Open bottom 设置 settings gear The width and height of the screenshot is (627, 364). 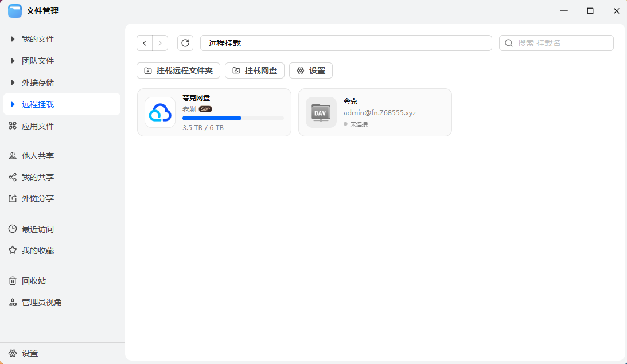click(26, 353)
